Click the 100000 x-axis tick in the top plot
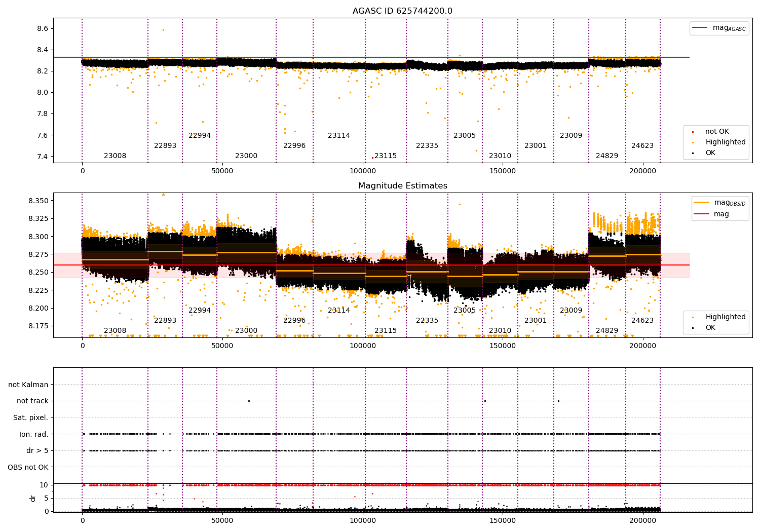This screenshot has width=760, height=532. (363, 171)
